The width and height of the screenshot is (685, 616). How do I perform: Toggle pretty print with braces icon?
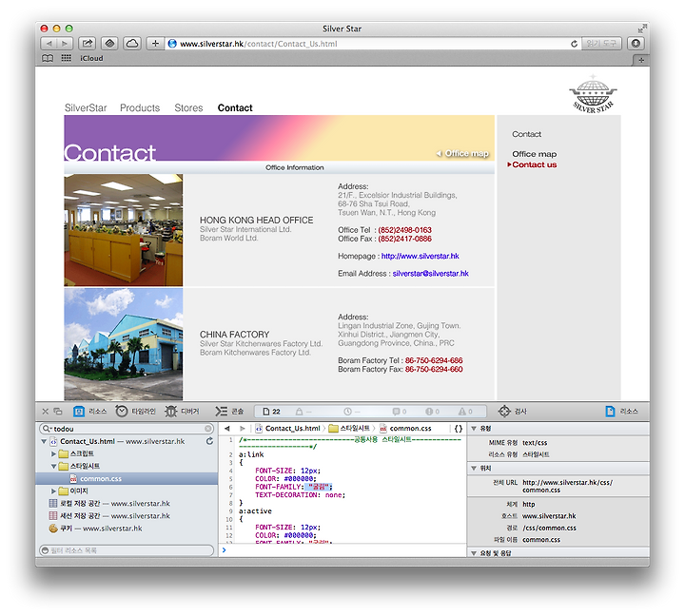coord(459,429)
